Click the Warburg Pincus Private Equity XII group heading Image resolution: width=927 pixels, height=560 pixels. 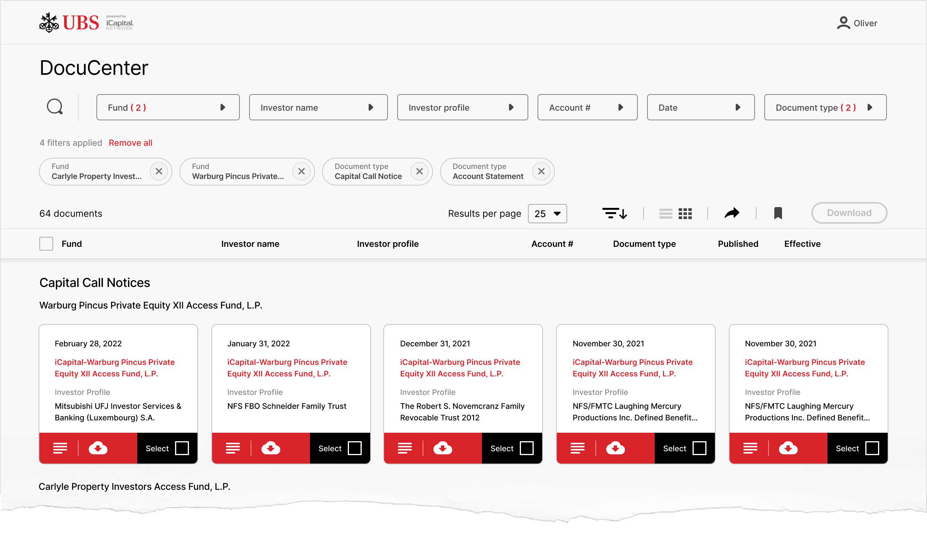tap(151, 305)
